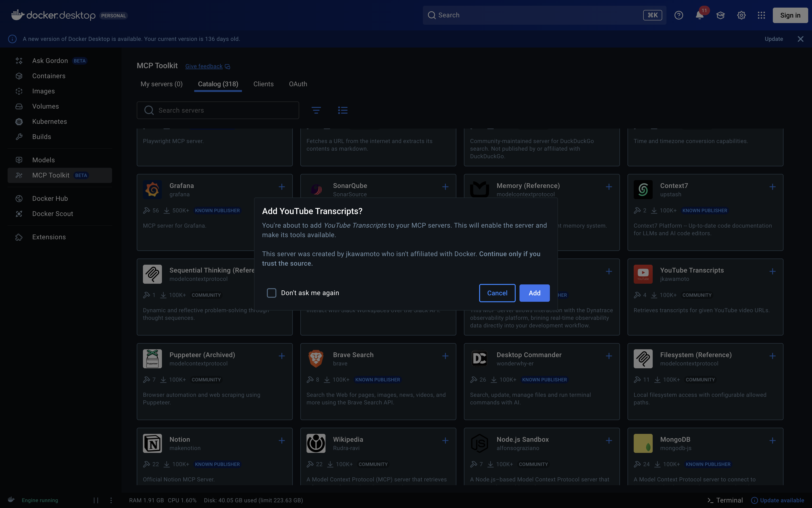The image size is (812, 508).
Task: Click the Notion logo thumbnail
Action: pos(152,444)
